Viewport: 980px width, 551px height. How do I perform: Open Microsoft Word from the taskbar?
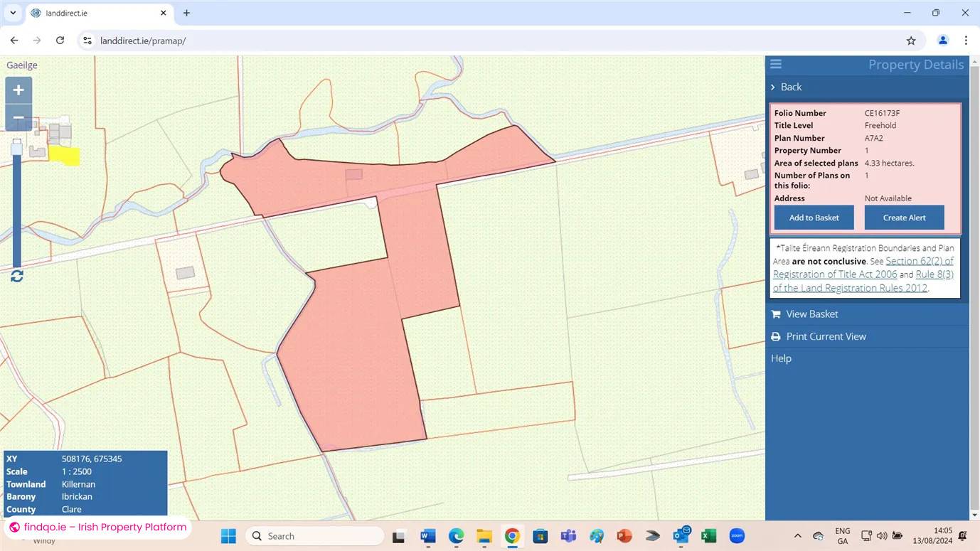tap(427, 536)
